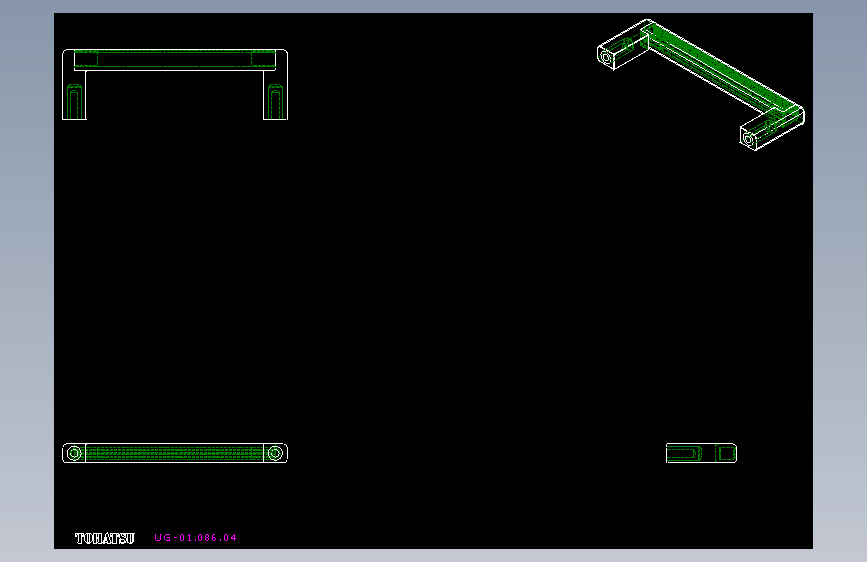The height and width of the screenshot is (562, 867).
Task: Select the front view of the handle
Action: coord(175,85)
